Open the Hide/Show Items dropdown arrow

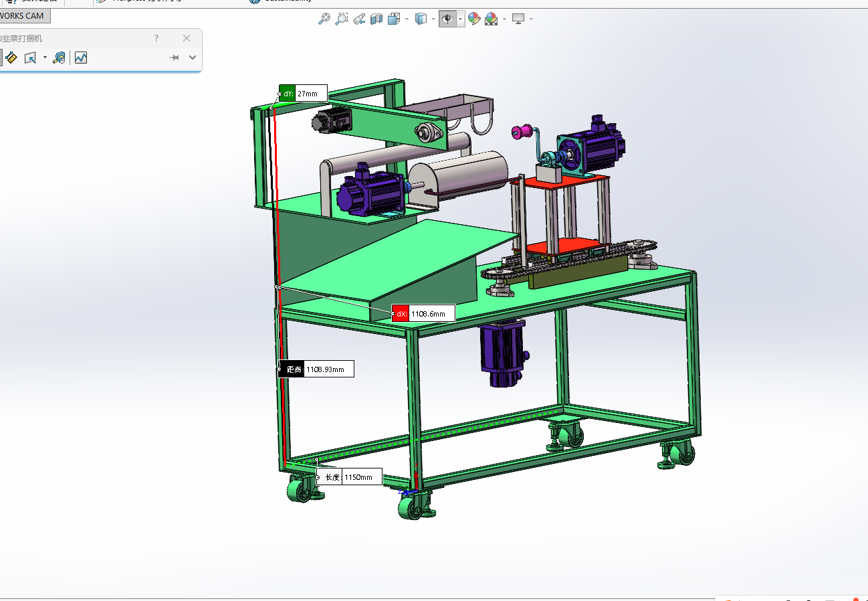[x=461, y=19]
